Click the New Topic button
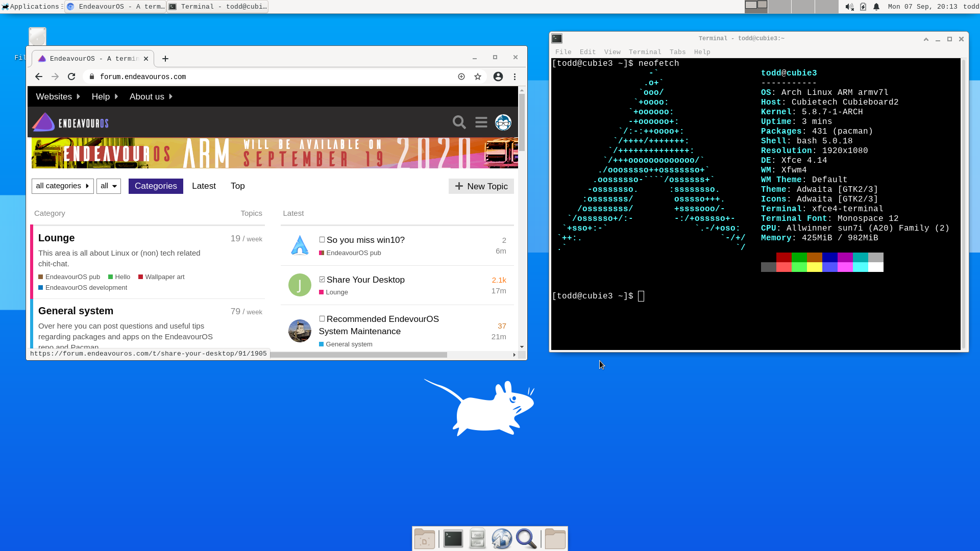This screenshot has height=551, width=980. 481,186
